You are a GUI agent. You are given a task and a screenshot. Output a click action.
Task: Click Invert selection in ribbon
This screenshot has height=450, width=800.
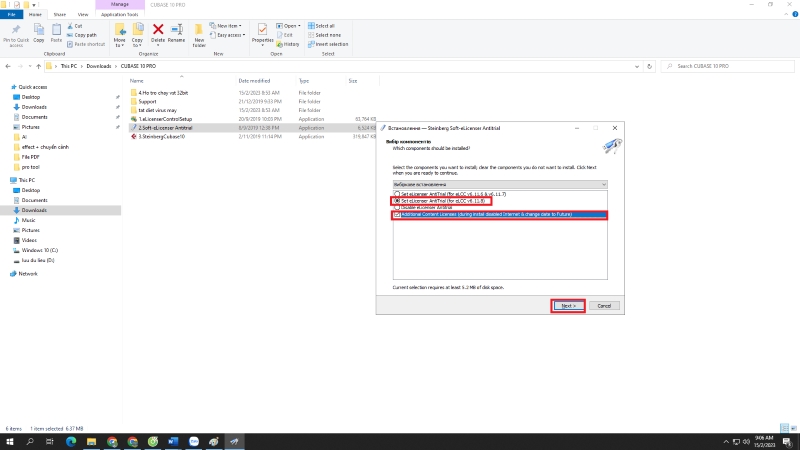point(328,44)
